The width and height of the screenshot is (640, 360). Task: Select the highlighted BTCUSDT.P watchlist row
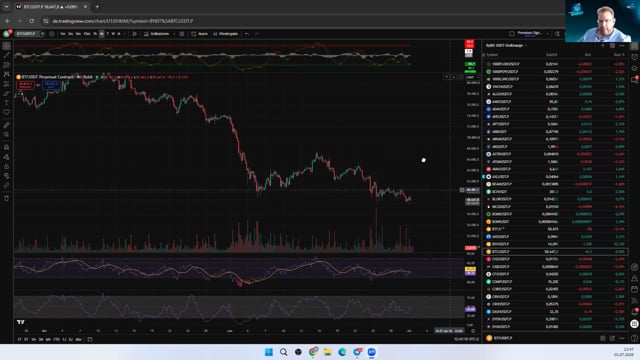(x=556, y=252)
